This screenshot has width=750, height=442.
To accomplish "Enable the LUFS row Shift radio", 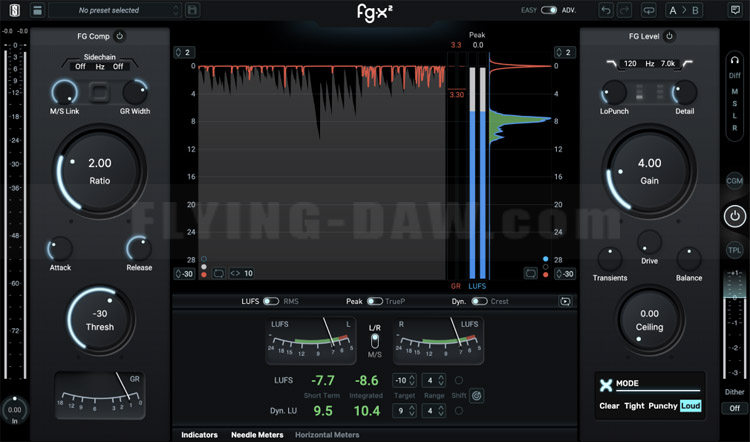I will [x=459, y=380].
